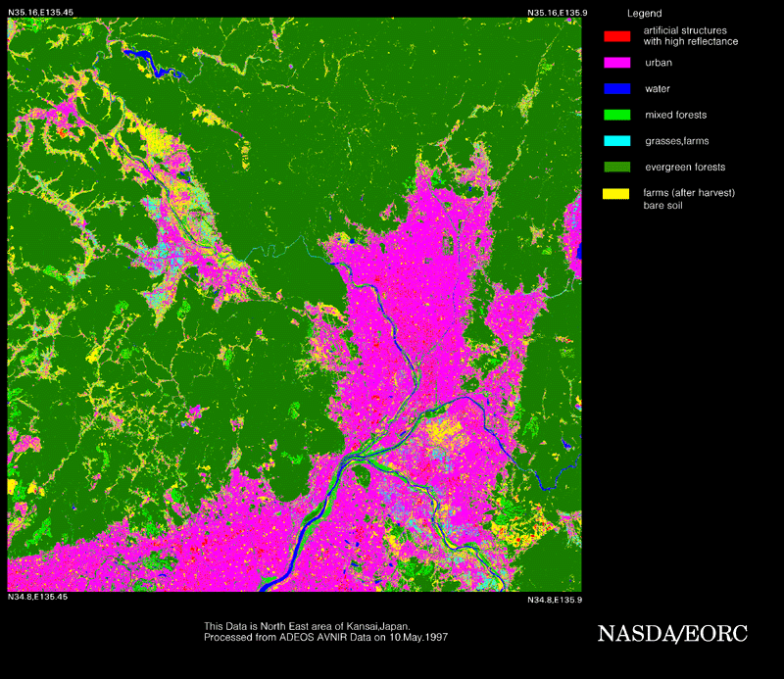The height and width of the screenshot is (679, 784).
Task: Click the bottom-left coordinate 'N34.8,E135.45'
Action: pos(37,597)
